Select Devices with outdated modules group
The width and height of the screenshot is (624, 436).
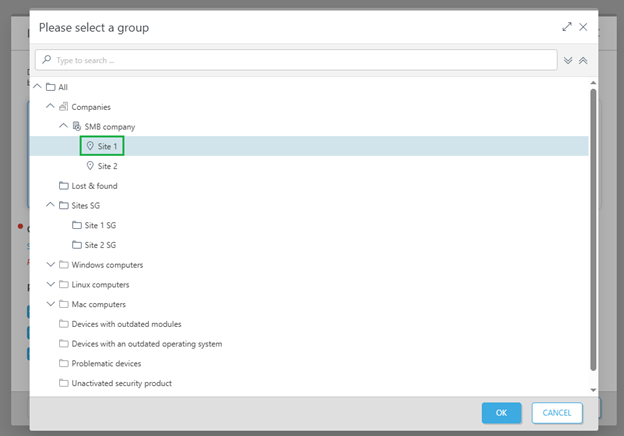126,324
